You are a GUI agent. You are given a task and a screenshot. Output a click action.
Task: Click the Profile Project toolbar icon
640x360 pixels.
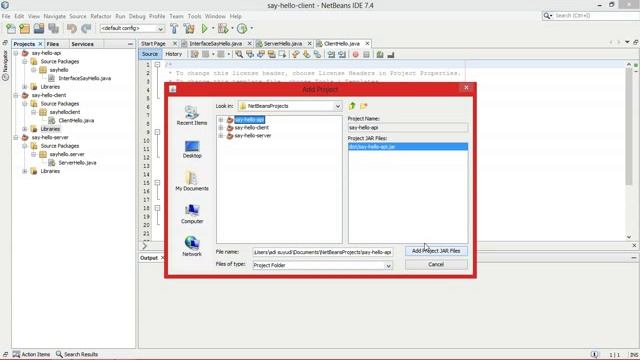[242, 28]
